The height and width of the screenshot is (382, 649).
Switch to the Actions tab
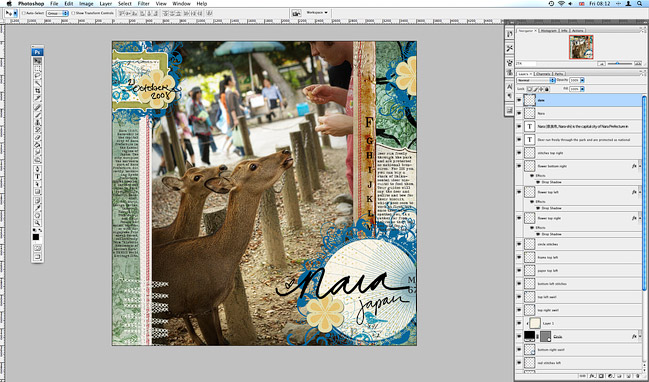click(578, 31)
